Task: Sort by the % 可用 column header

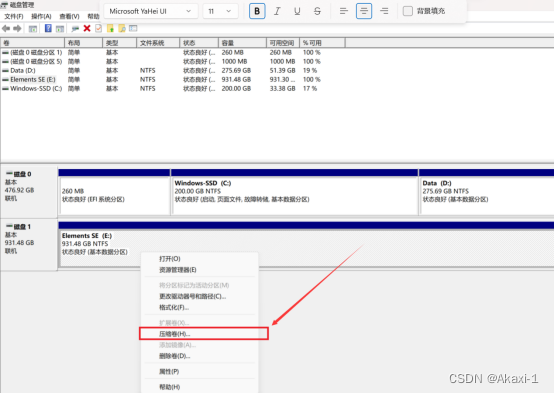Action: [x=322, y=43]
